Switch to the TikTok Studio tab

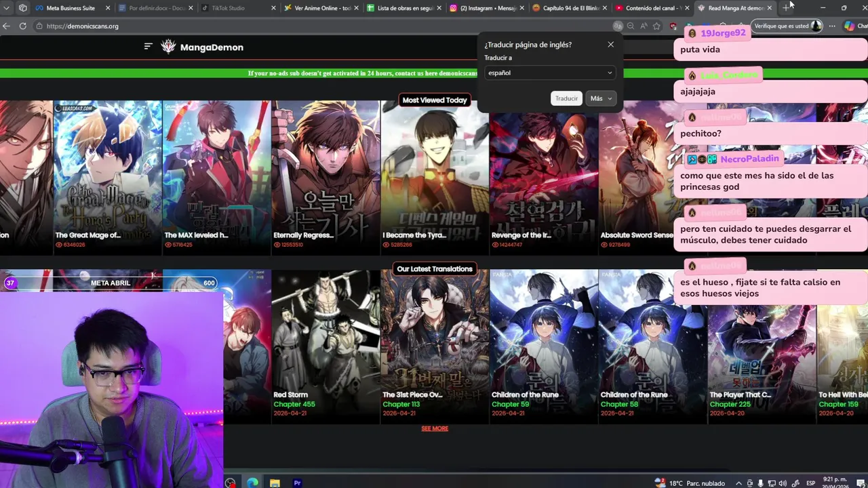(x=237, y=8)
